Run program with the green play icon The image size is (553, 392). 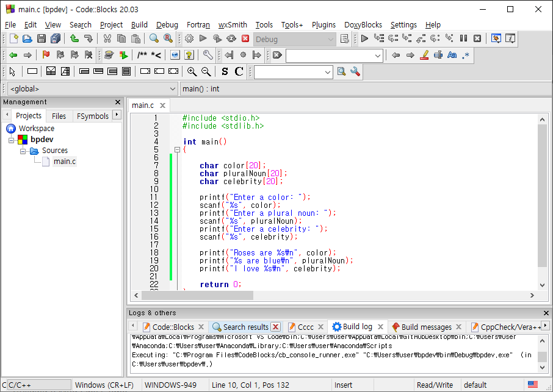pyautogui.click(x=203, y=39)
